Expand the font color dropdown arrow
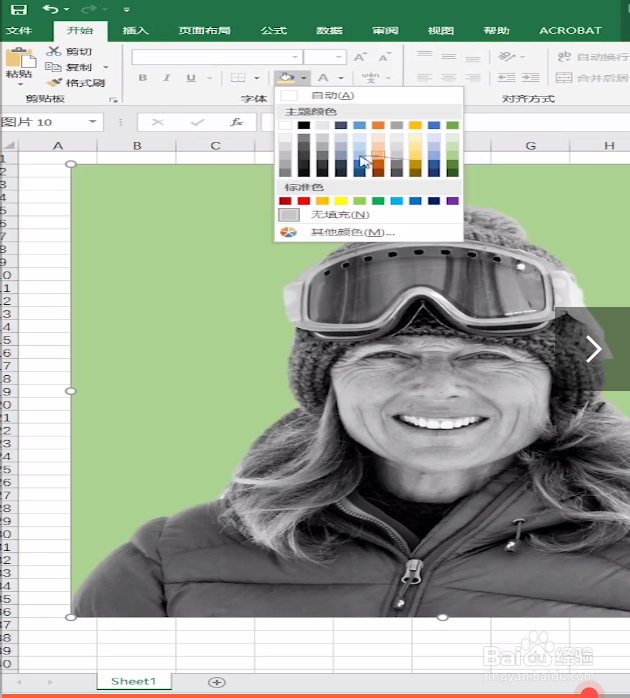Viewport: 630px width, 698px height. point(341,78)
